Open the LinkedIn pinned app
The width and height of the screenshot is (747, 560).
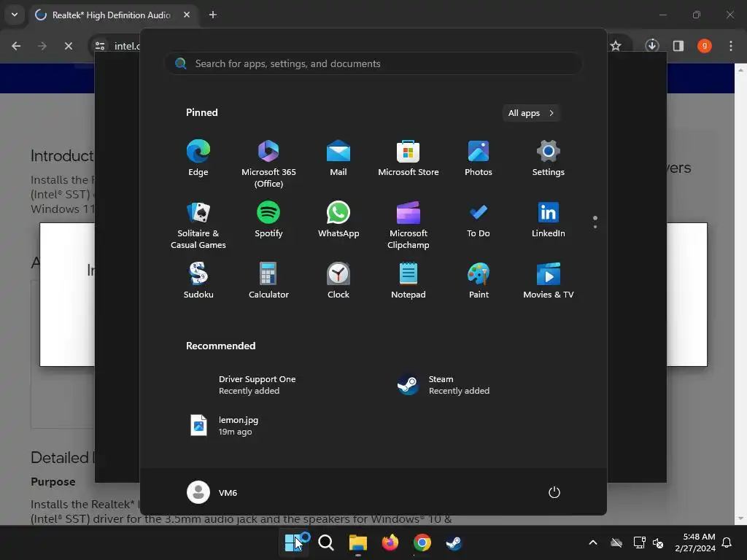pyautogui.click(x=549, y=220)
